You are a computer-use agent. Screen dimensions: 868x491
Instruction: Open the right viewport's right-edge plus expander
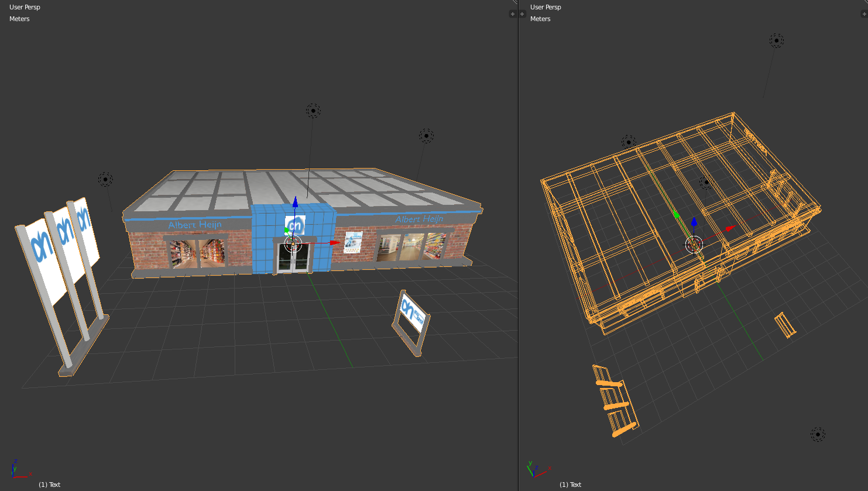864,14
